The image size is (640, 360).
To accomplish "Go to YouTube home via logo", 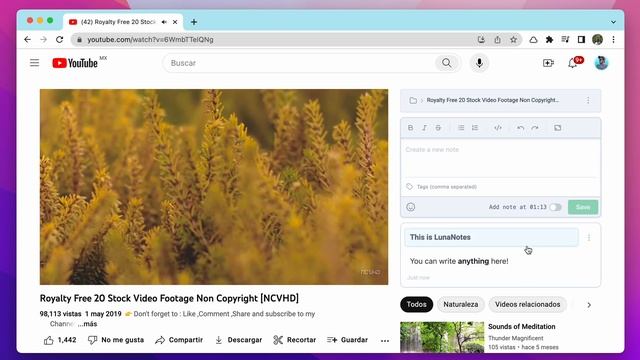I will point(76,63).
